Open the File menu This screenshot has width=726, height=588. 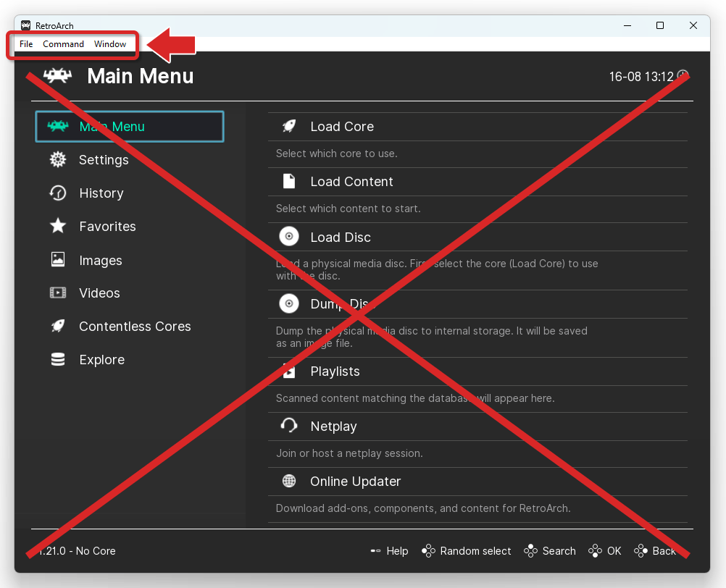pyautogui.click(x=26, y=44)
